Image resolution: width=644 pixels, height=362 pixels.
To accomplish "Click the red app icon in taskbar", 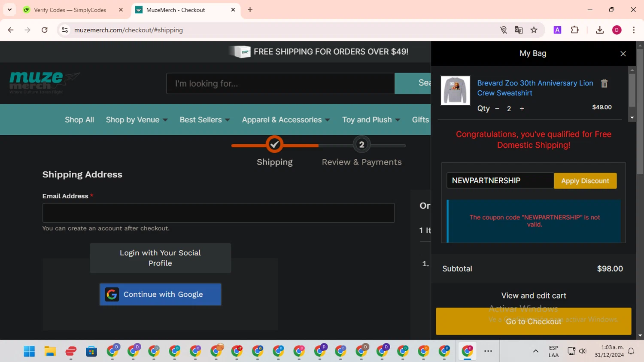I will point(71,351).
